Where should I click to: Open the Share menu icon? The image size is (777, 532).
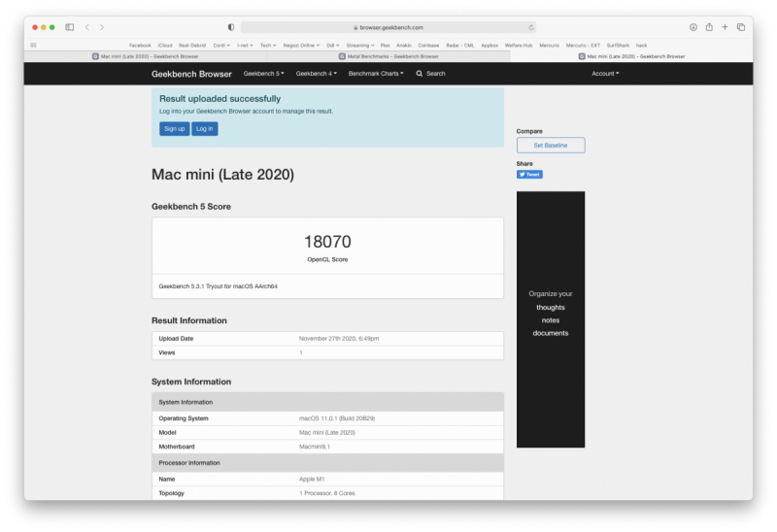(709, 27)
